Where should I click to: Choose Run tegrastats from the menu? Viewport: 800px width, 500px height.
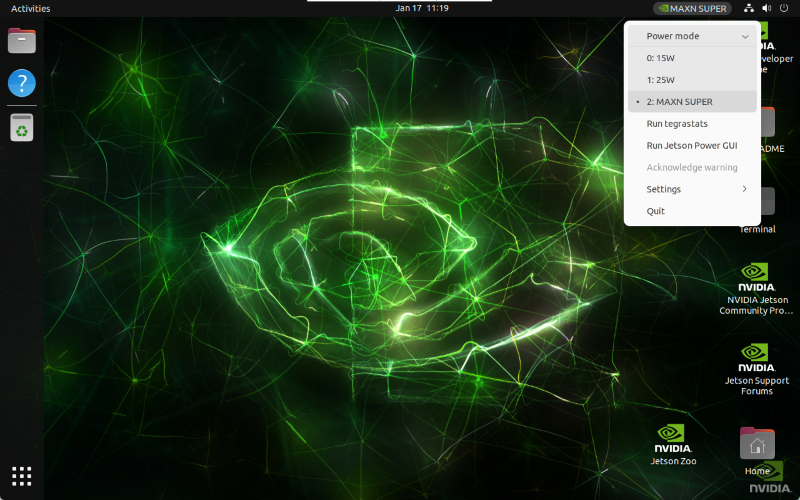tap(677, 124)
